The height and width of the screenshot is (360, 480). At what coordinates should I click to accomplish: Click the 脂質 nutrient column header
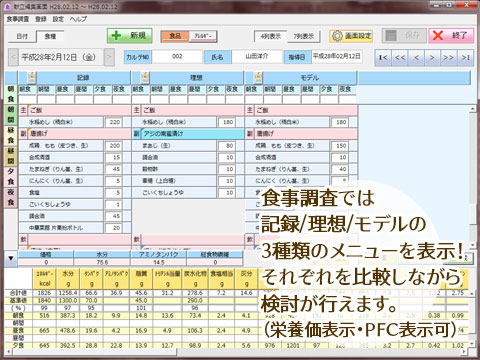coord(141,279)
